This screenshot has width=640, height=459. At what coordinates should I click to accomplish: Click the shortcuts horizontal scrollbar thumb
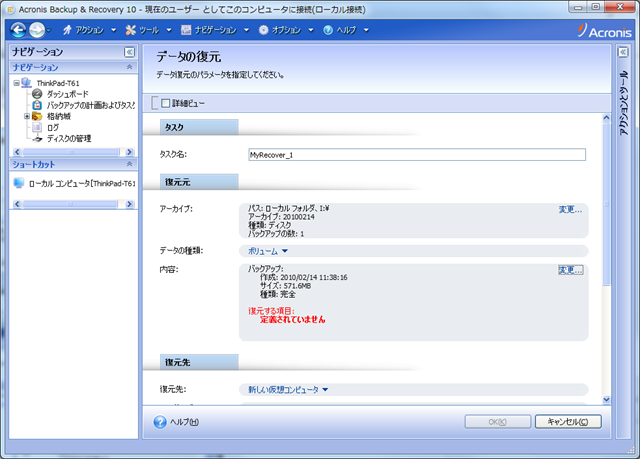(x=70, y=204)
